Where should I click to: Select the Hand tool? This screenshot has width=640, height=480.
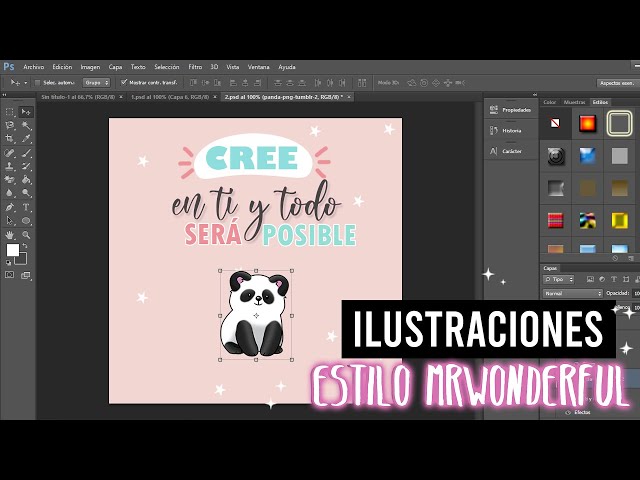pyautogui.click(x=10, y=235)
